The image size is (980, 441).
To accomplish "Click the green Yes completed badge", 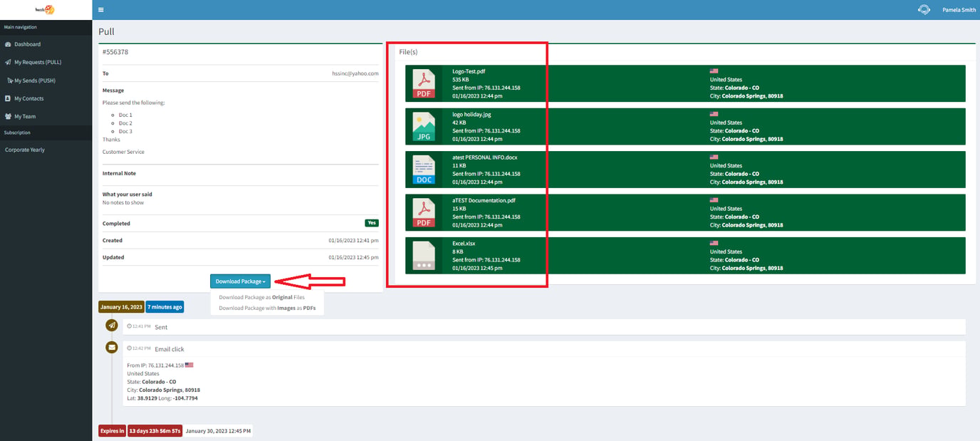I will click(x=372, y=223).
